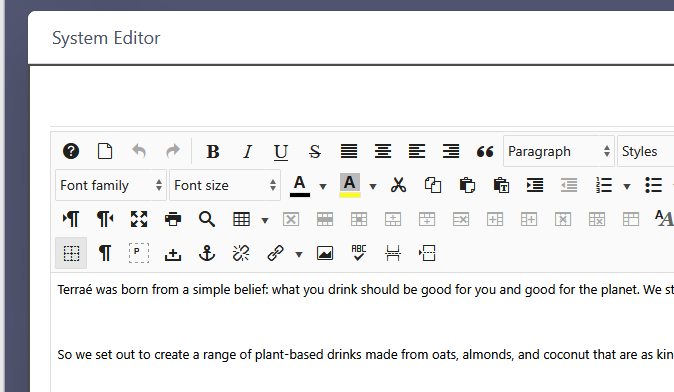Viewport: 674px width, 392px height.
Task: Open the Styles dropdown
Action: 646,151
